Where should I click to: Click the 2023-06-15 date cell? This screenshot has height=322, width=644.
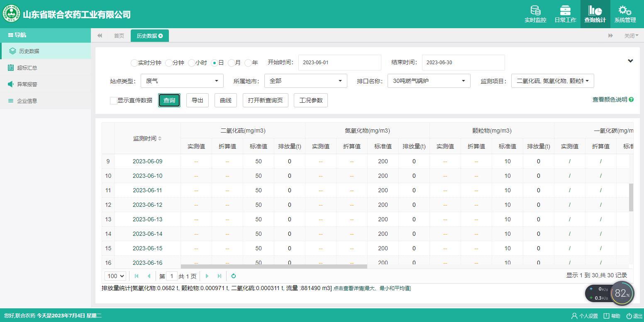pos(147,248)
